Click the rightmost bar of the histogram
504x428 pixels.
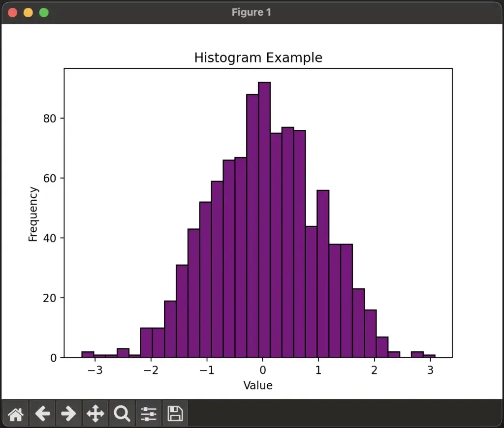coord(429,356)
